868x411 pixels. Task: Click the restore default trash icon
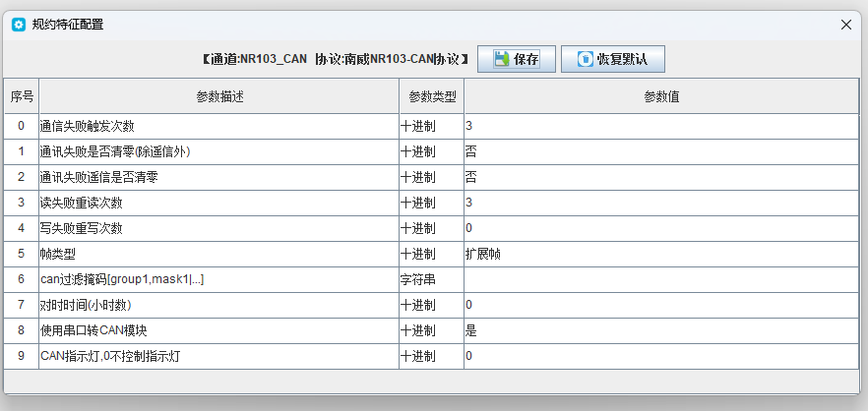586,59
